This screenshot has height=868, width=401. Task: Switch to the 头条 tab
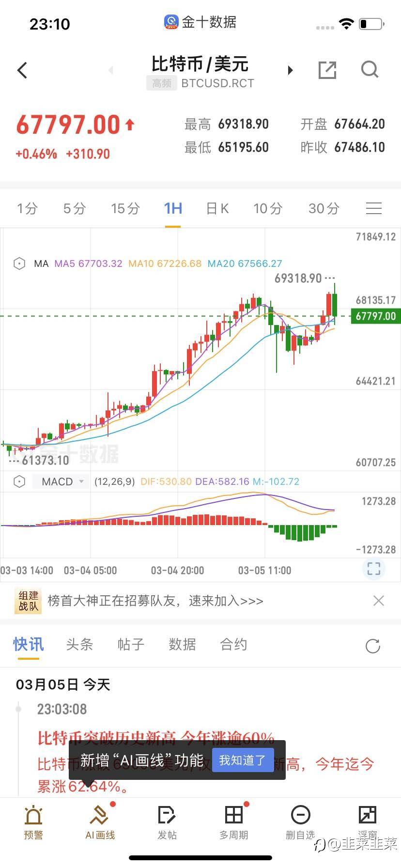[x=79, y=644]
